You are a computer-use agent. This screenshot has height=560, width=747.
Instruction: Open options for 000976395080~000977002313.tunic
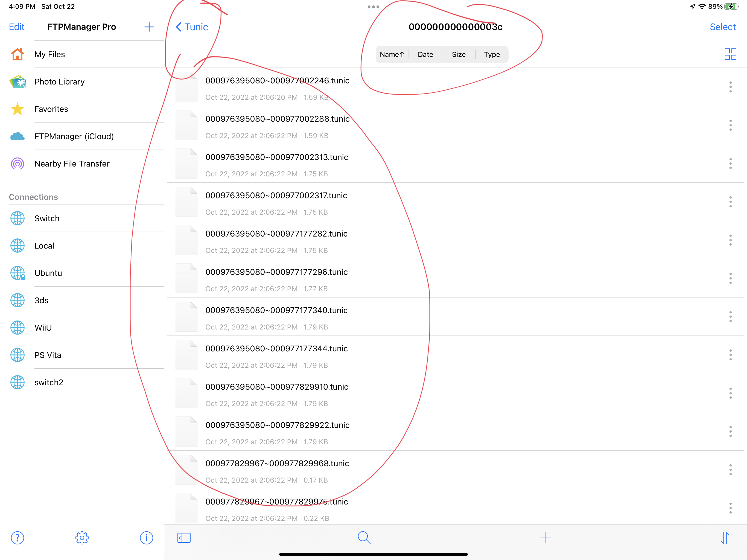(730, 164)
